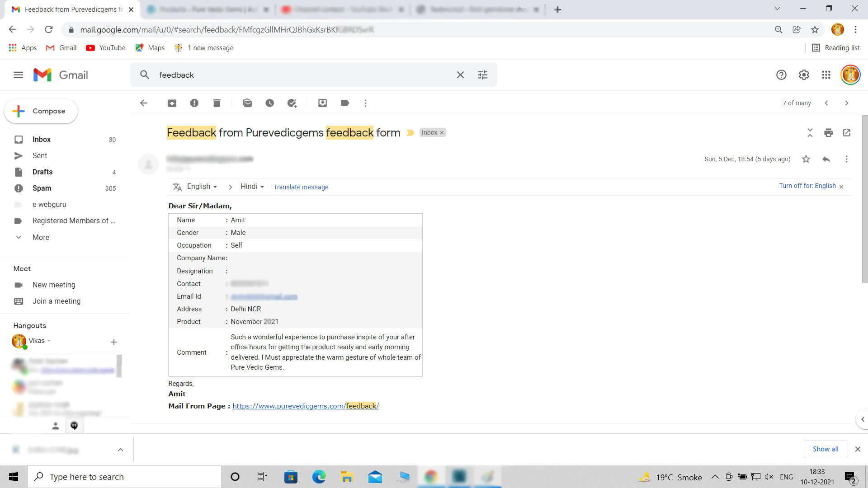
Task: Open more actions in email toolbar
Action: (365, 103)
